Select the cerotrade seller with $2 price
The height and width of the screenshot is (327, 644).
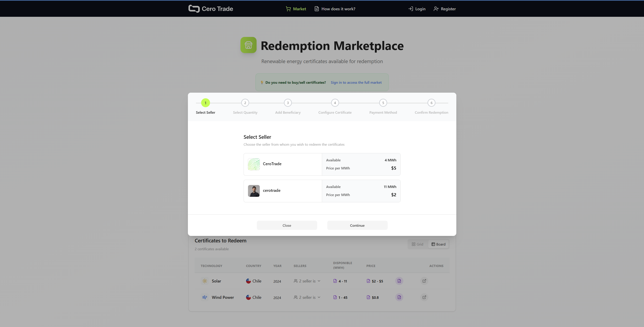(322, 191)
